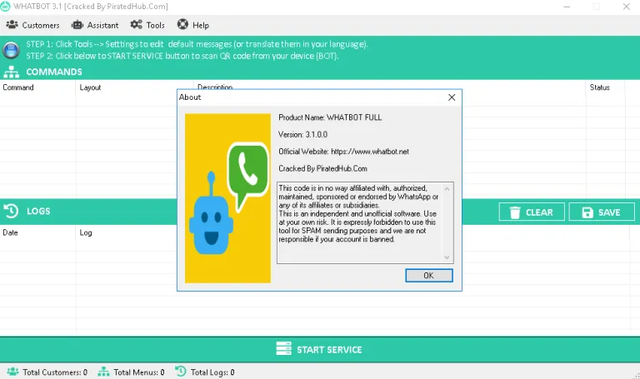Click the COMMANDS section title
The height and width of the screenshot is (379, 640).
[54, 72]
